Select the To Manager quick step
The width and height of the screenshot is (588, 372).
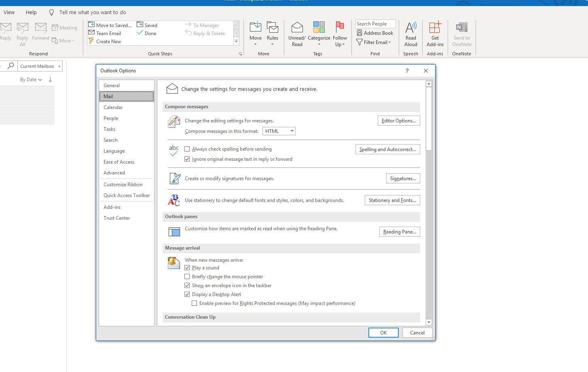(202, 25)
